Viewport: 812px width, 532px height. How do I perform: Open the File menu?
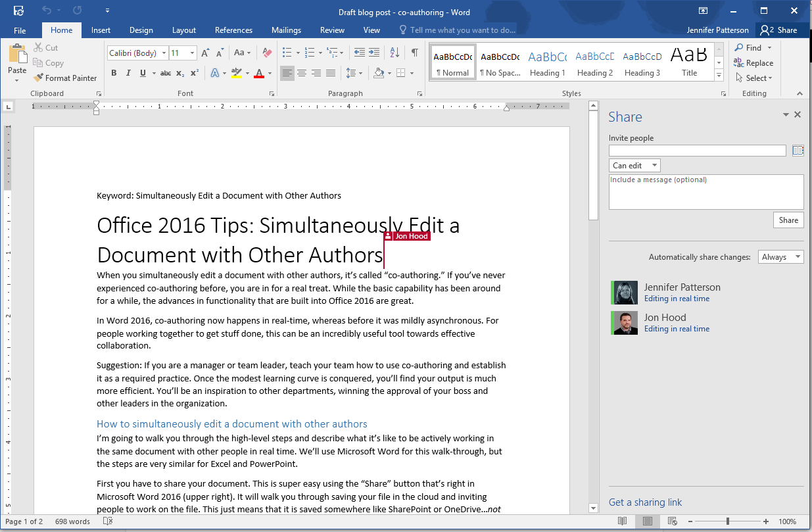(x=20, y=30)
